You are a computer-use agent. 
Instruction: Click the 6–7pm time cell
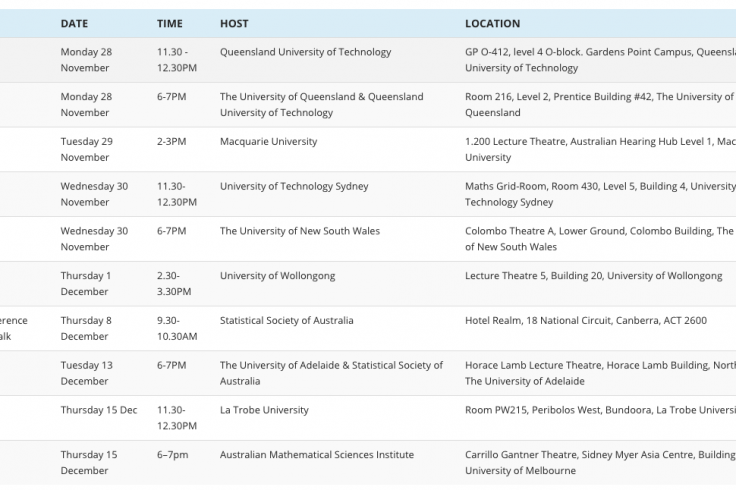[x=173, y=454]
